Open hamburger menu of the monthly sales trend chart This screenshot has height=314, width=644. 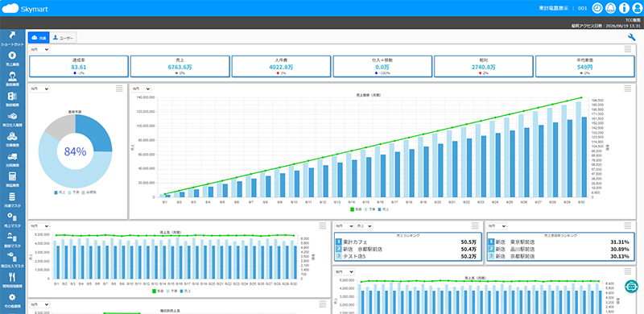click(628, 89)
